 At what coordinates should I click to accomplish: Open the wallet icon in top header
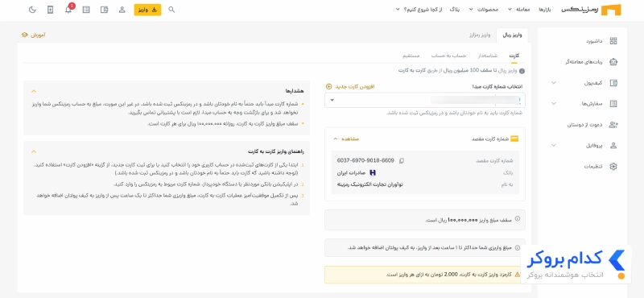(104, 10)
